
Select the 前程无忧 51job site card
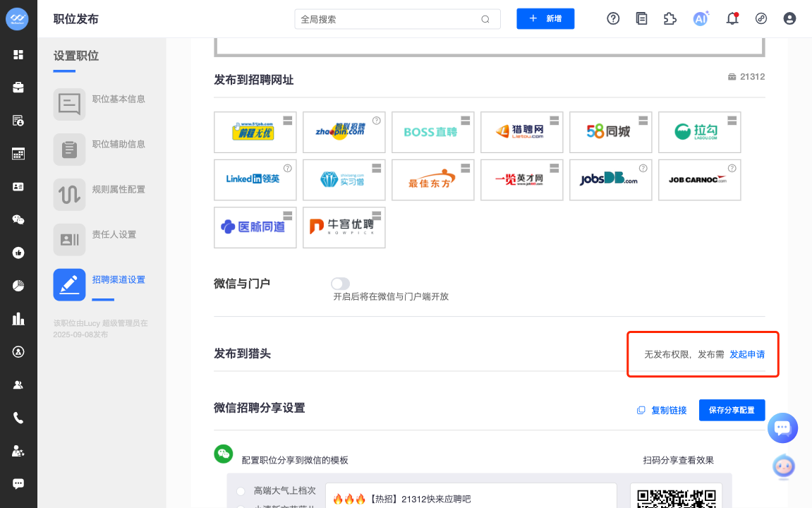click(255, 132)
